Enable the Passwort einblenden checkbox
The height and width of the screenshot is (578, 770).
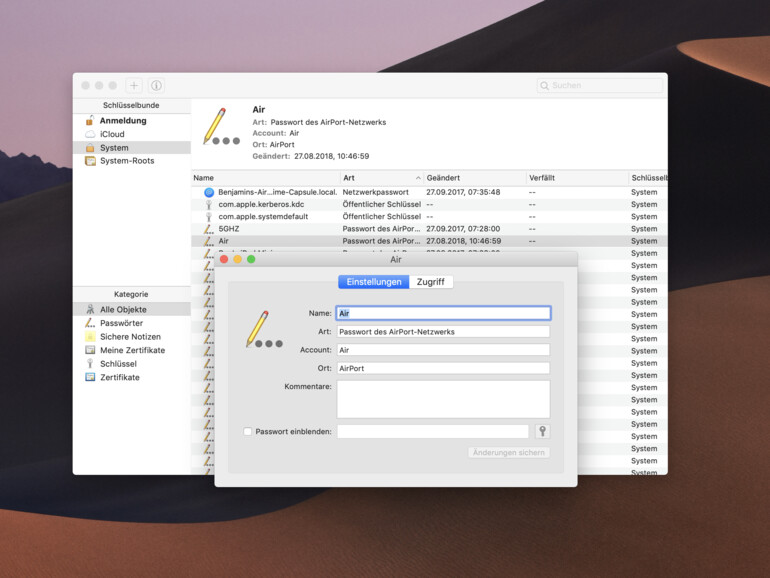tap(248, 432)
